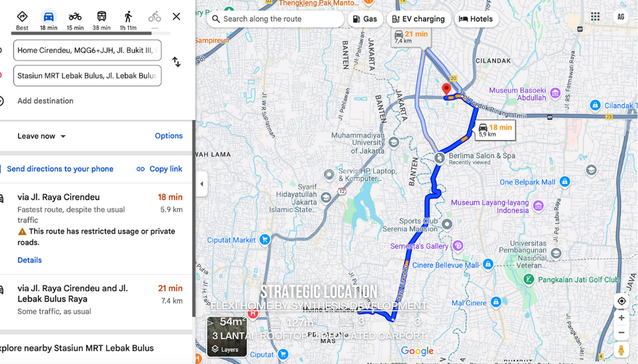Click the Universitas Pembangunan Nasional Veteran marker
The height and width of the screenshot is (364, 638).
tap(556, 253)
